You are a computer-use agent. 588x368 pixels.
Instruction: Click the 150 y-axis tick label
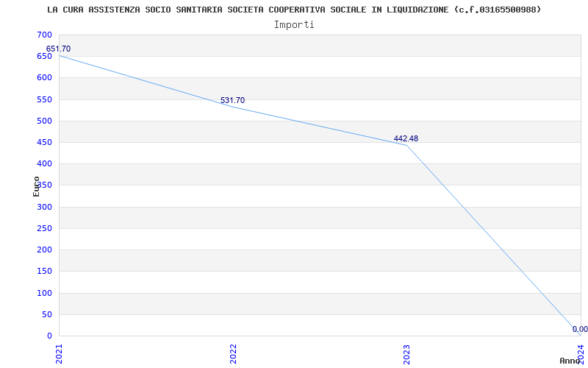44,271
